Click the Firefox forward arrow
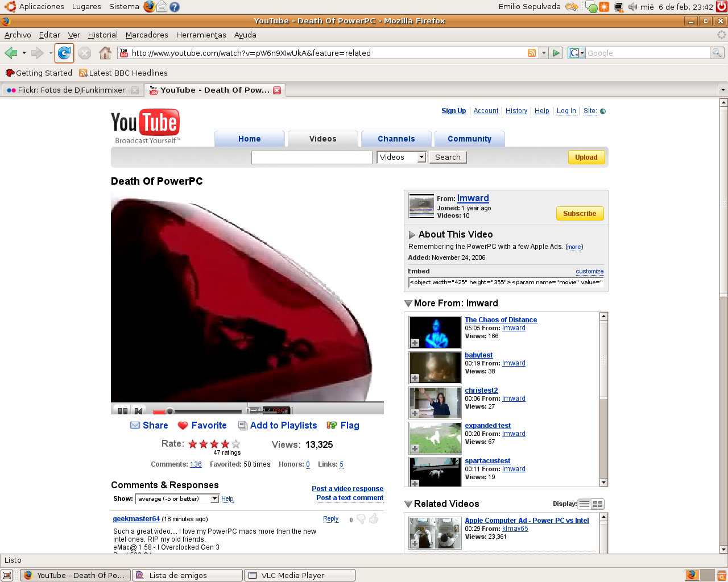The width and height of the screenshot is (728, 582). (38, 53)
